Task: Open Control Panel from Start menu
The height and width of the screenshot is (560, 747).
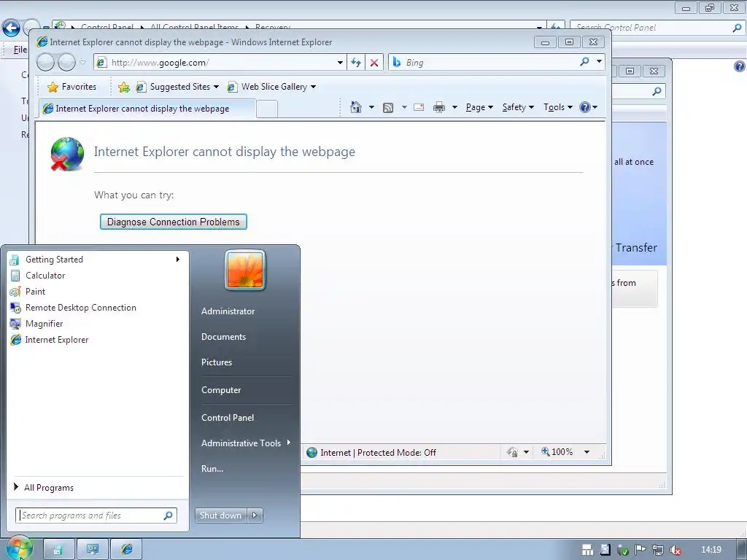Action: [228, 418]
